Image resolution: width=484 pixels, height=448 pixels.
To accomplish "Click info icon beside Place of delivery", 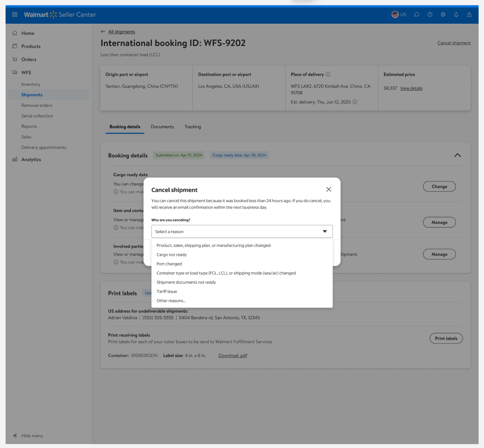I will 328,75.
